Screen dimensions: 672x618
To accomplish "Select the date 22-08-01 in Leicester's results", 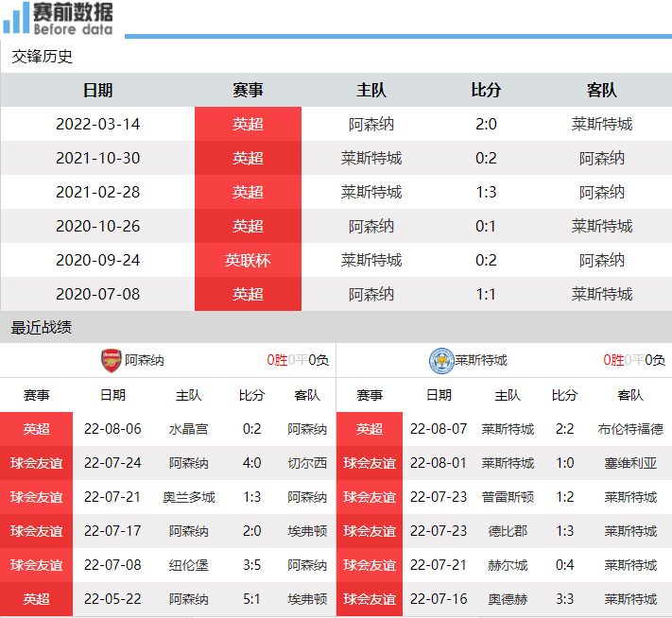I will [x=439, y=463].
